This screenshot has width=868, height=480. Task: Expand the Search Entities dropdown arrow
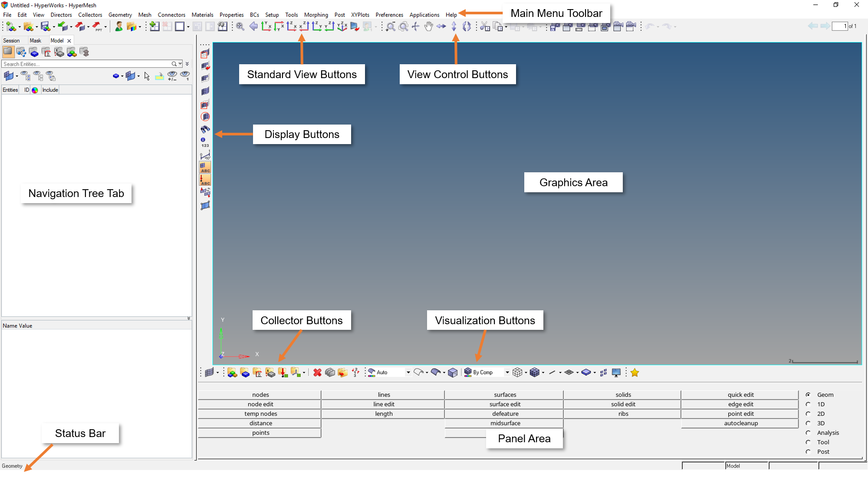click(180, 64)
